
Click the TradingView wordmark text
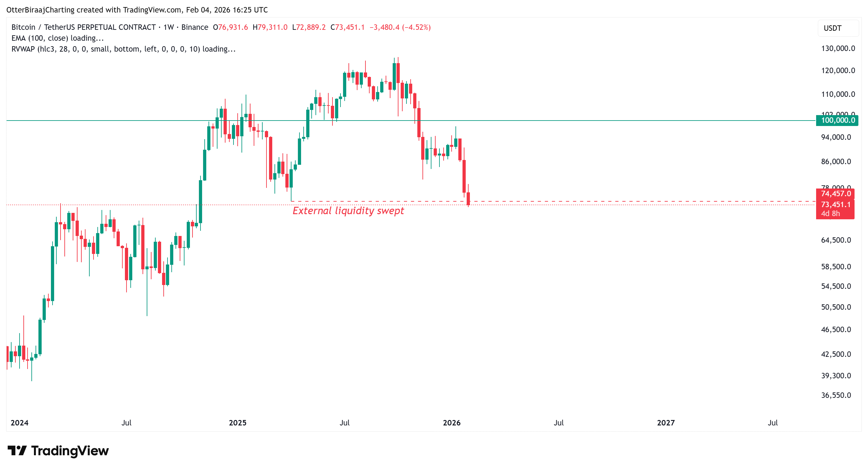tap(70, 450)
